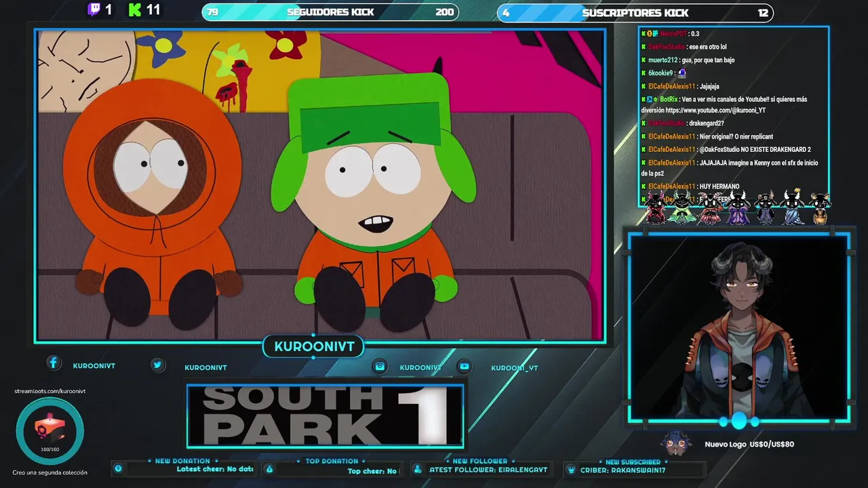The width and height of the screenshot is (868, 488).
Task: Click message "Jajajaja" by ElCafeDeAlexis11
Action: (x=709, y=87)
